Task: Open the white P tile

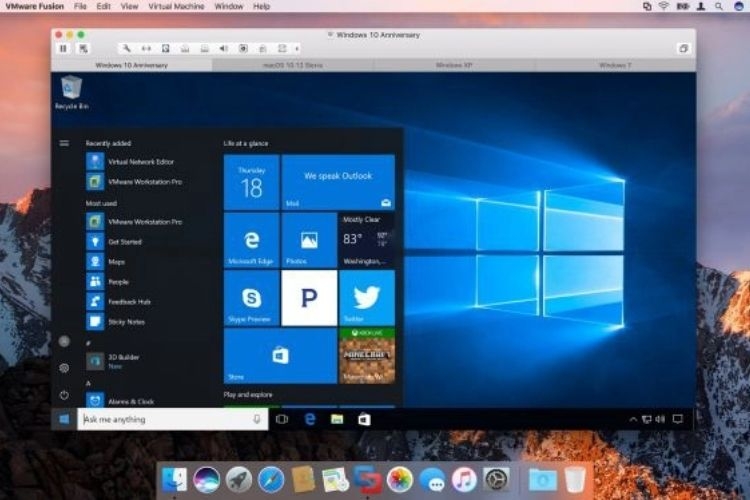Action: (x=309, y=298)
